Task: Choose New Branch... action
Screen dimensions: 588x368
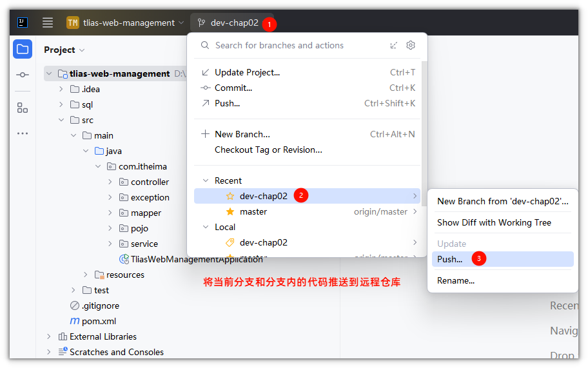Action: pyautogui.click(x=307, y=134)
